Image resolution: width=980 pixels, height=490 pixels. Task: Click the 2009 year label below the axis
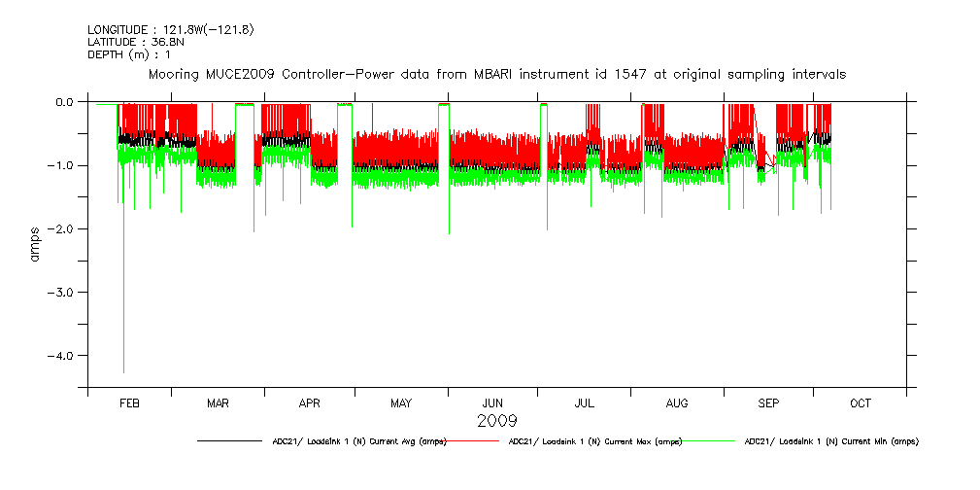point(496,421)
